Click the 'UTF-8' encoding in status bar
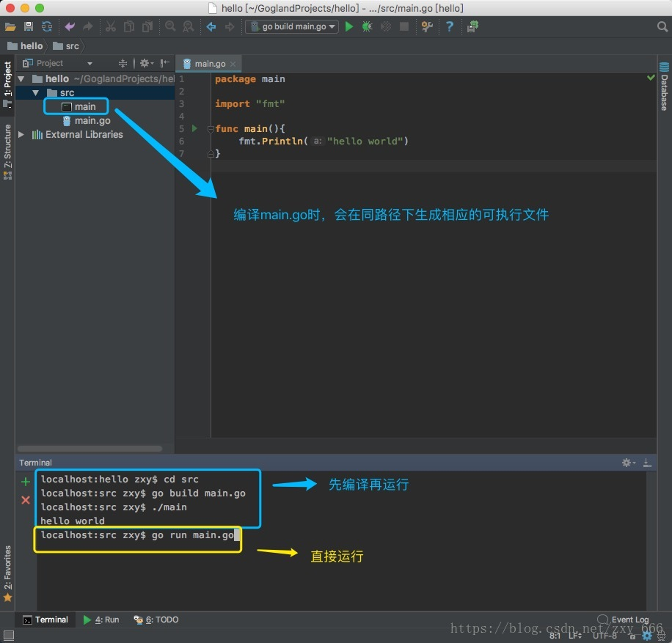 point(605,636)
